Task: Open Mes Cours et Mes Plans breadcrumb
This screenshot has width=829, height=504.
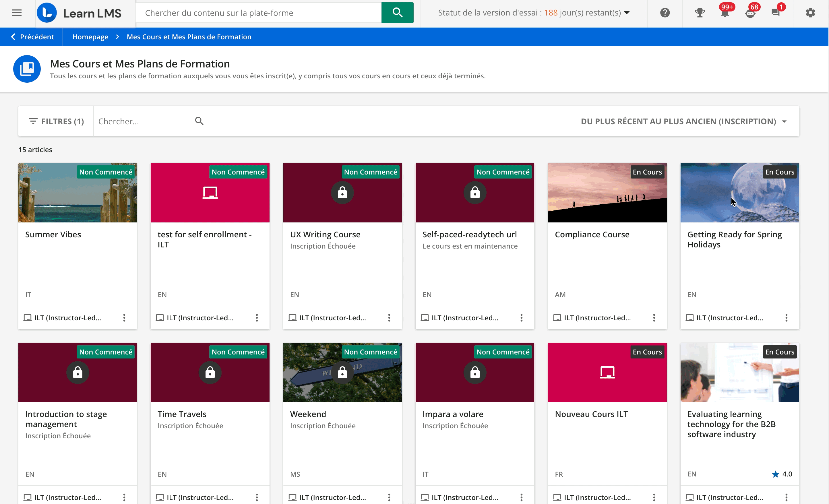Action: click(x=189, y=37)
